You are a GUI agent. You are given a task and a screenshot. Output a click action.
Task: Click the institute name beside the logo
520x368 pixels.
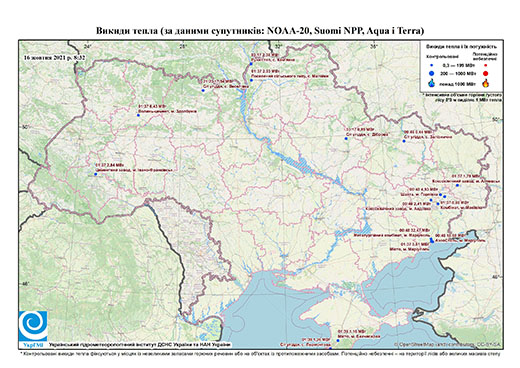coord(139,344)
